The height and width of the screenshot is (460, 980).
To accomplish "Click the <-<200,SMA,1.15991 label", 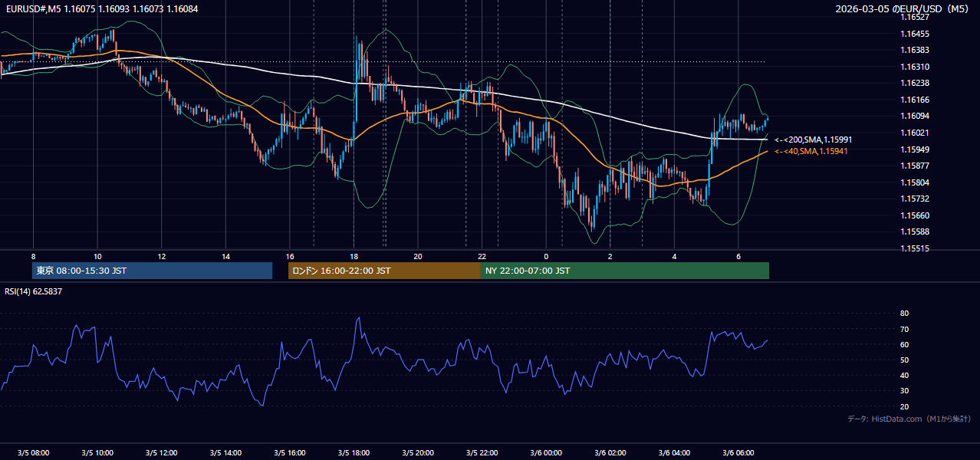I will (813, 140).
